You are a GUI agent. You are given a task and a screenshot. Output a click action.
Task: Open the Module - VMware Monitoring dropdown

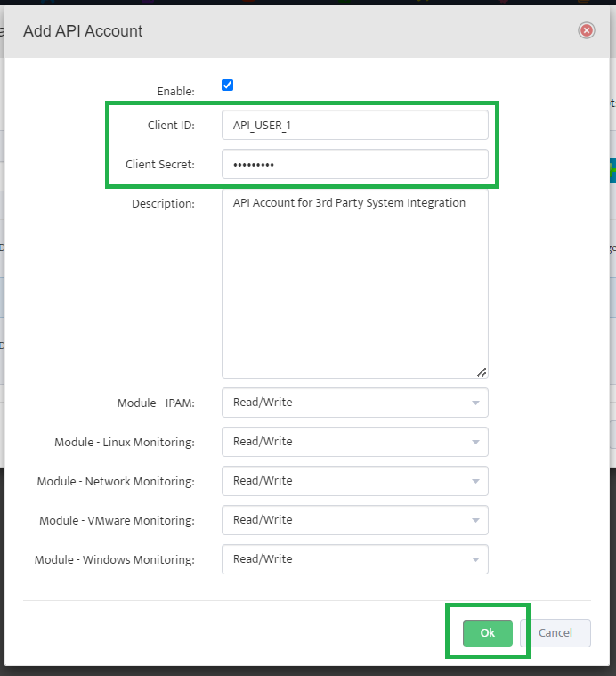(355, 520)
